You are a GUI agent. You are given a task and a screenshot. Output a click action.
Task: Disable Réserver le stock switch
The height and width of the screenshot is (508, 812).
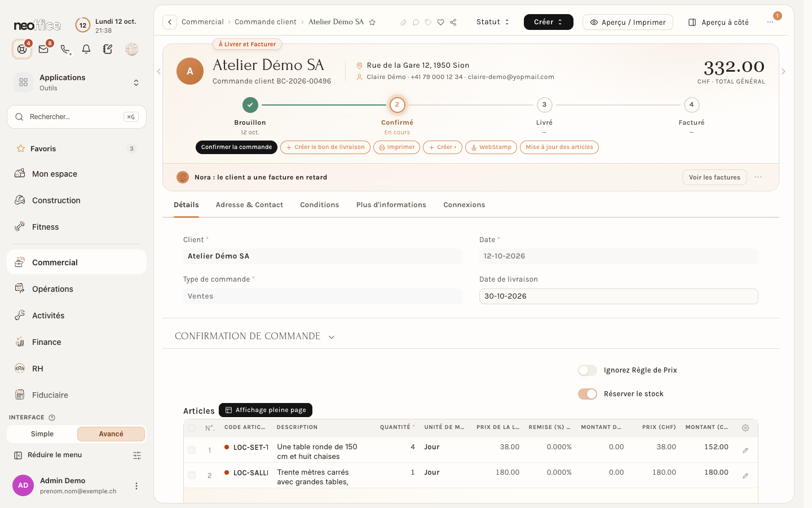tap(588, 394)
